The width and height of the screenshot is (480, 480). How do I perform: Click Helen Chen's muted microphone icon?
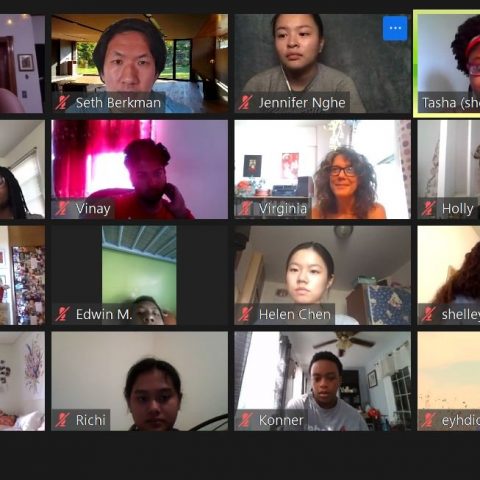[246, 314]
